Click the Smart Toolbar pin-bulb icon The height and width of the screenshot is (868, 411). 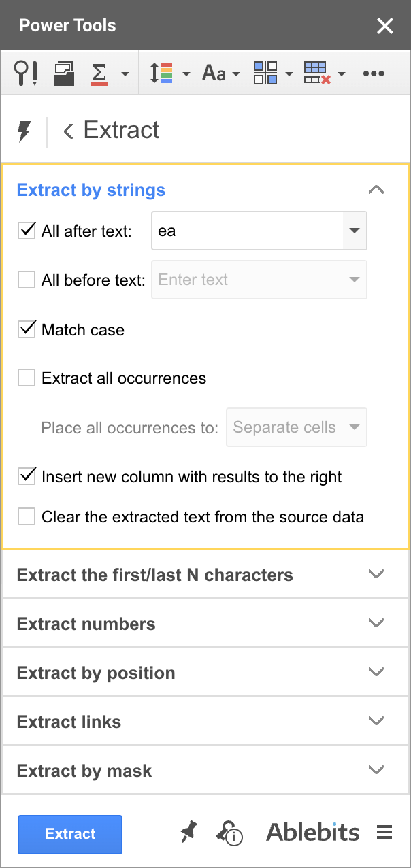(26, 73)
